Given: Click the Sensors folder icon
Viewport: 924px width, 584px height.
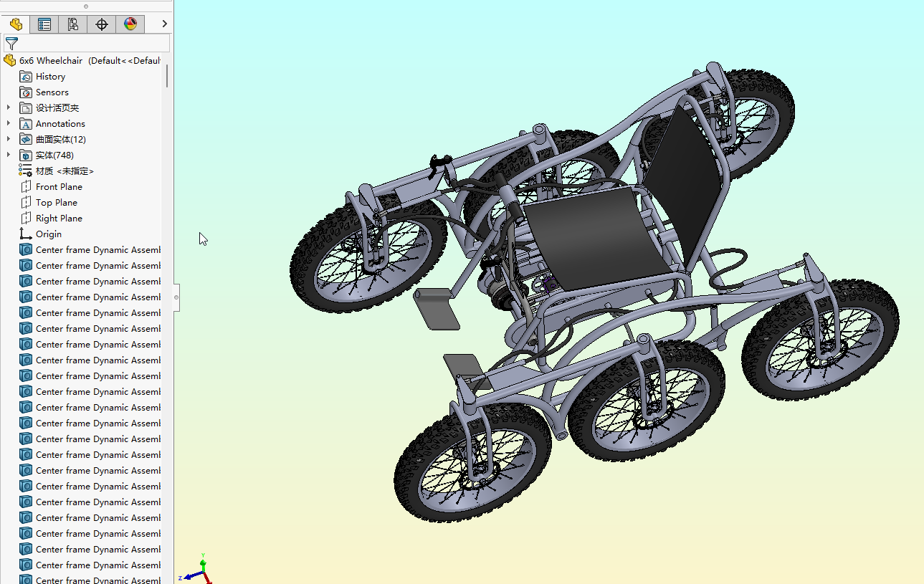Looking at the screenshot, I should [26, 92].
